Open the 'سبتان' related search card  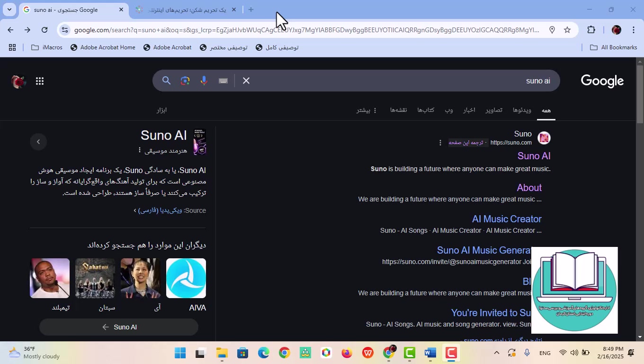click(95, 285)
